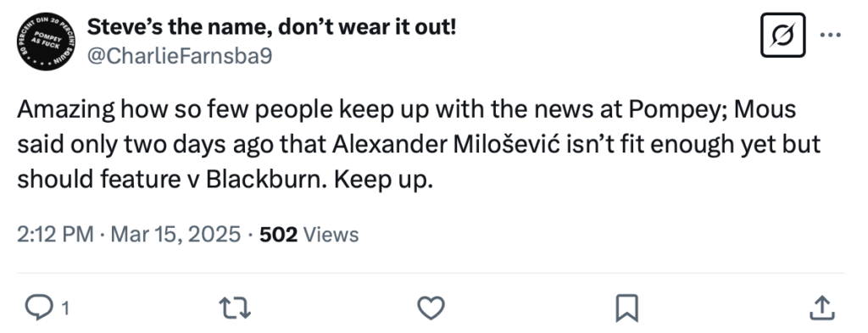The width and height of the screenshot is (868, 333).
Task: Open the share post icon
Action: [822, 308]
